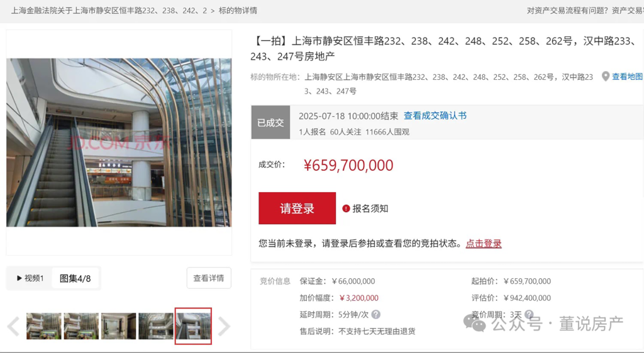Open 查看地图 link
This screenshot has width=644, height=353.
(x=627, y=76)
